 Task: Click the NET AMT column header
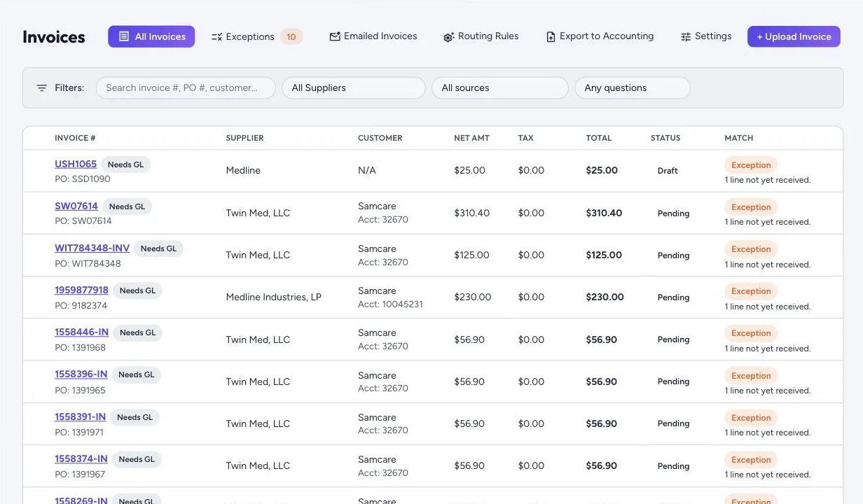coord(471,138)
